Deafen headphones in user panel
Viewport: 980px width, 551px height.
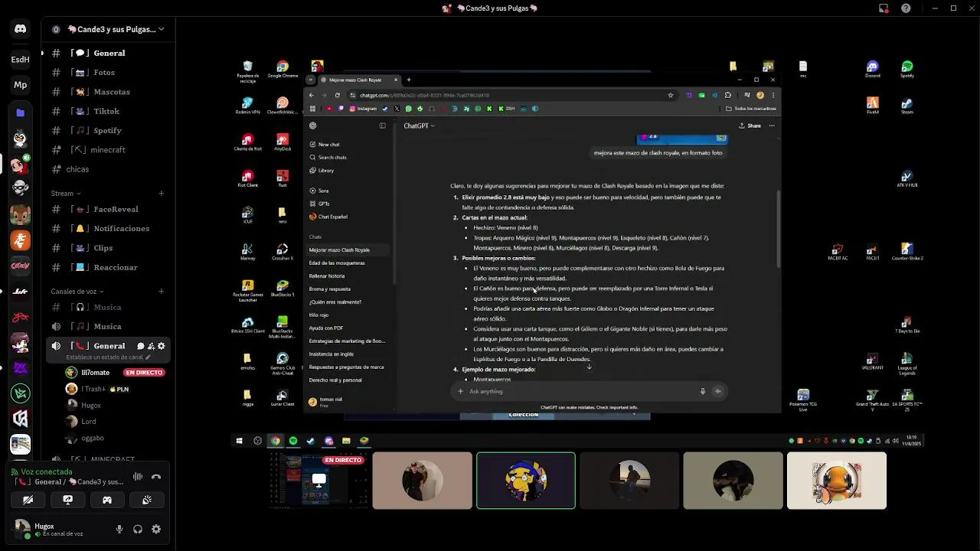[138, 529]
